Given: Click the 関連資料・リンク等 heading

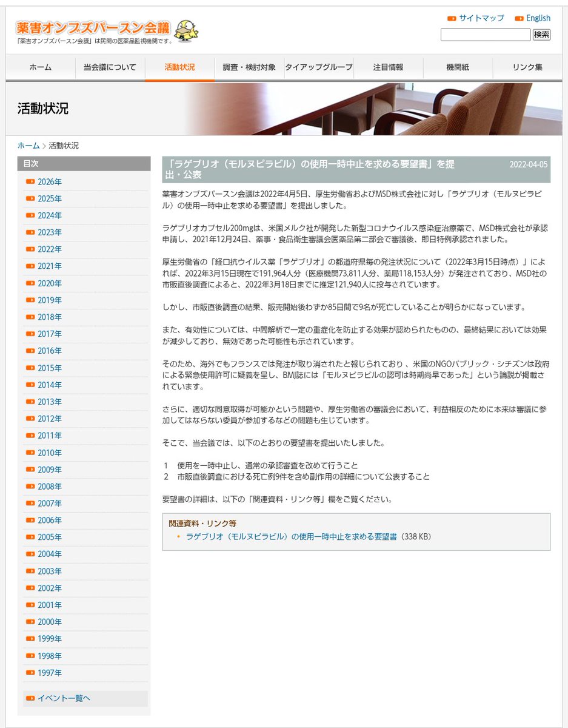Looking at the screenshot, I should pyautogui.click(x=202, y=523).
